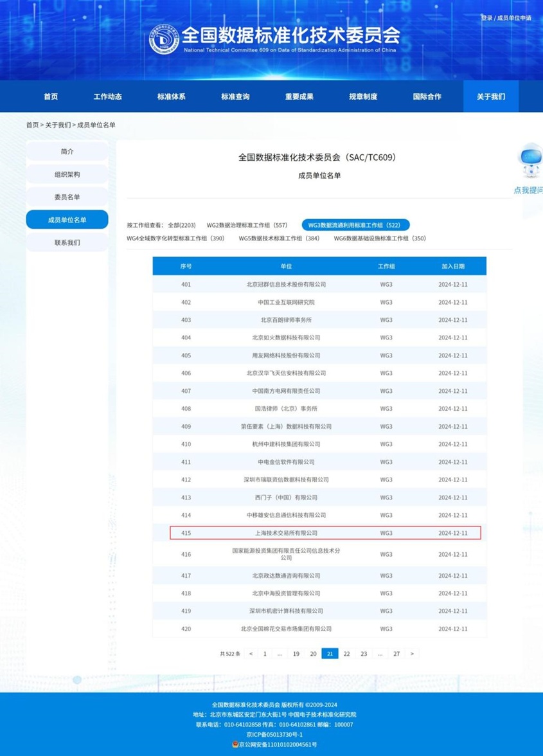Go to next page with right arrow
The height and width of the screenshot is (756, 543).
click(x=412, y=654)
